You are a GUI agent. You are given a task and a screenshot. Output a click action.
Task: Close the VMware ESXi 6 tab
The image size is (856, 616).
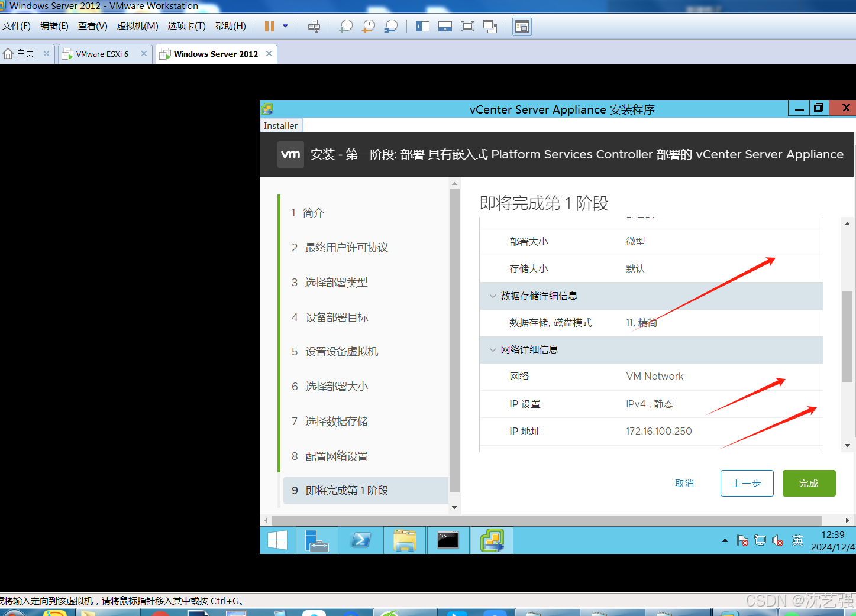pos(144,53)
